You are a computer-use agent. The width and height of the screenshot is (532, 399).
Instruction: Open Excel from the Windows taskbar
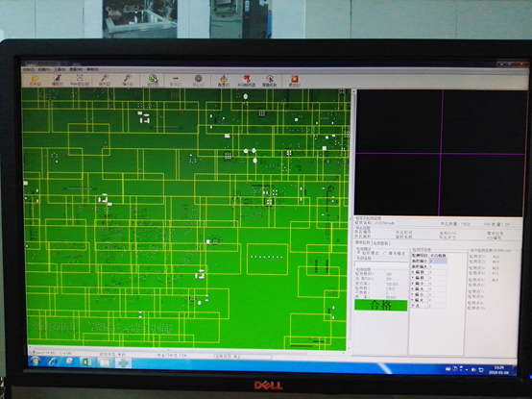pyautogui.click(x=86, y=362)
